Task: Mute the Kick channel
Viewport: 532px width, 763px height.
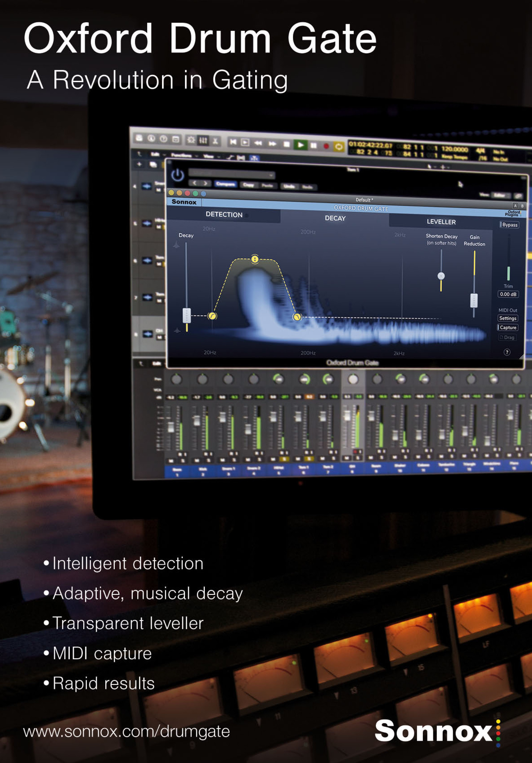Action: (x=197, y=460)
